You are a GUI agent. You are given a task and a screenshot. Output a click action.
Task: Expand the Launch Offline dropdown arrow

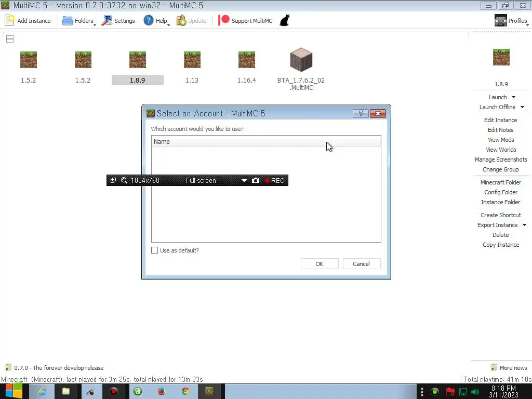coord(523,107)
